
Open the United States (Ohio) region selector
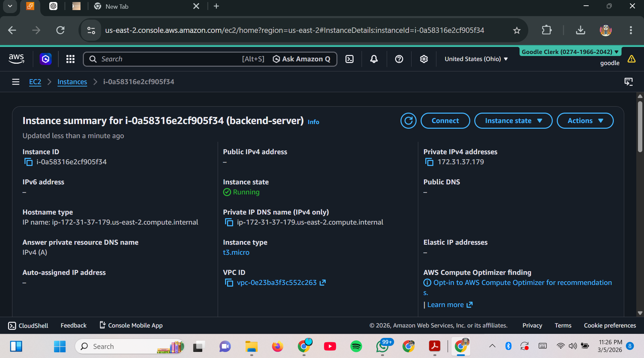click(476, 59)
